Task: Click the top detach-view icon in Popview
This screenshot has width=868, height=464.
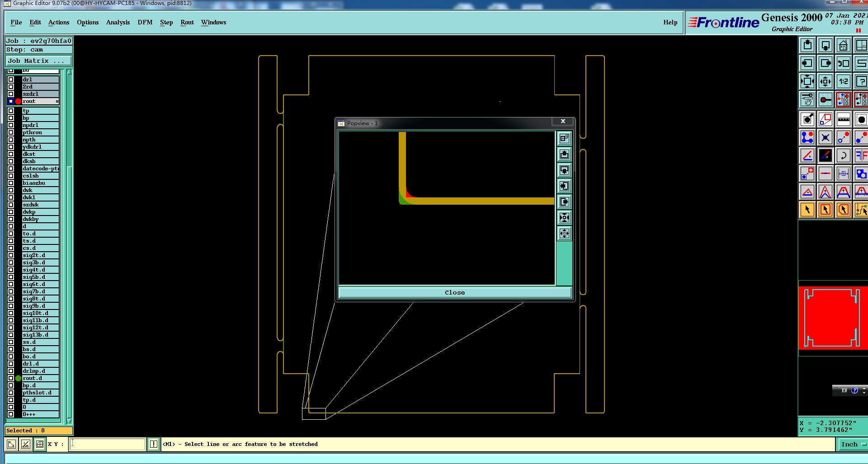Action: coord(564,139)
